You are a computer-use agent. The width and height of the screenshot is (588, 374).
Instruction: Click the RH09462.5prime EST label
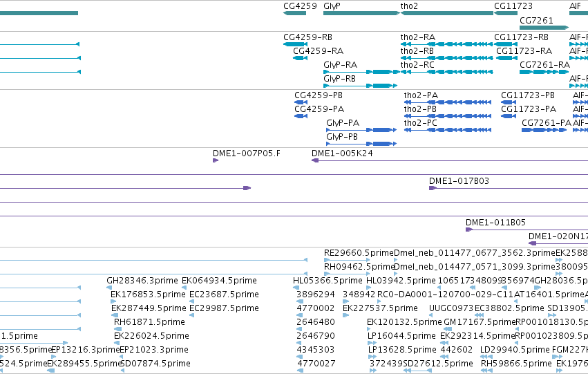click(359, 267)
